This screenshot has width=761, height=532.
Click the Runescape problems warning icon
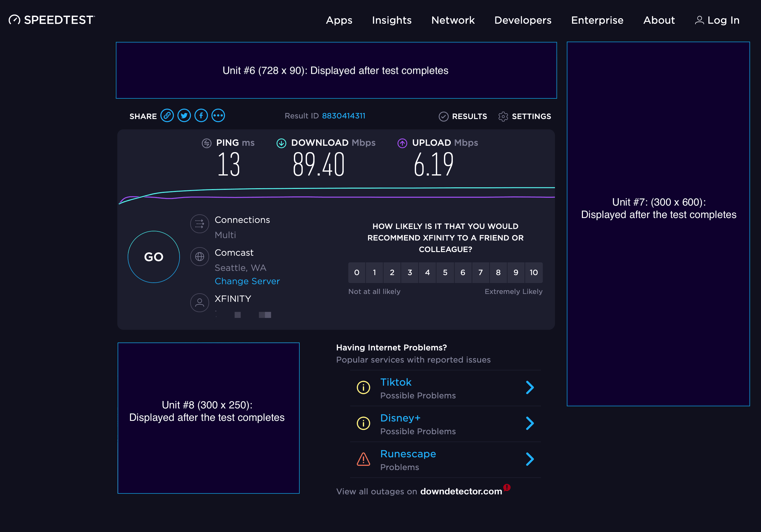(363, 459)
